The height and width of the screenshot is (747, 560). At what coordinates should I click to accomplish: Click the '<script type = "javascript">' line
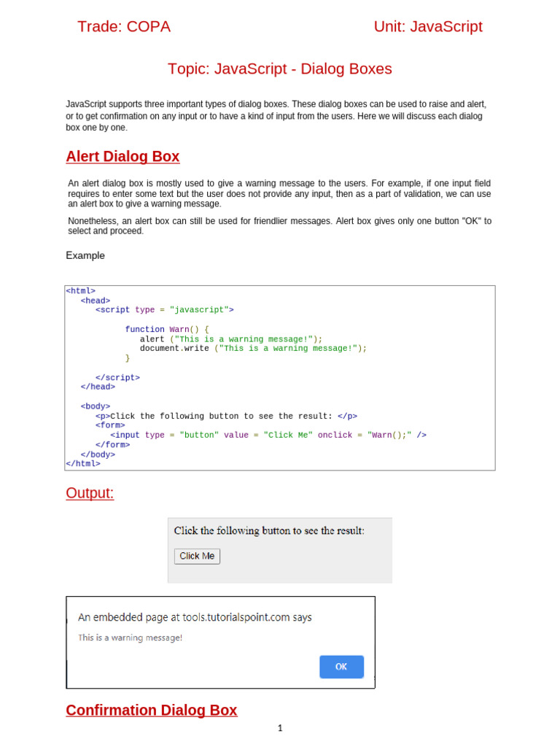[165, 309]
